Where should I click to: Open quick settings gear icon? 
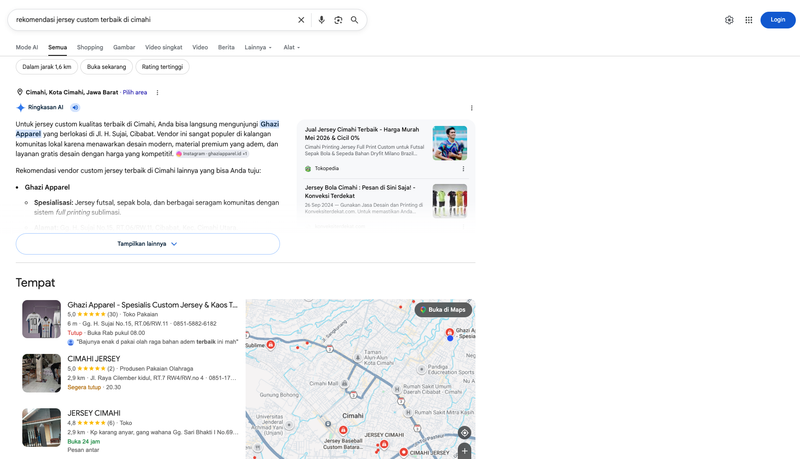click(729, 20)
